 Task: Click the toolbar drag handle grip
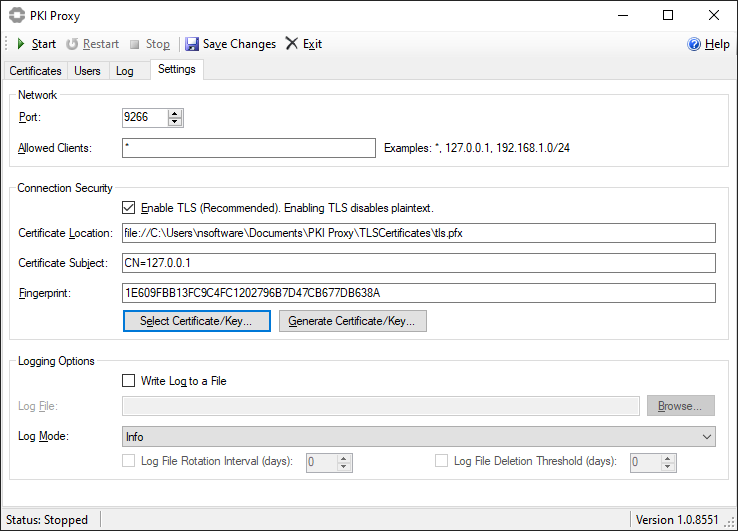[x=7, y=44]
